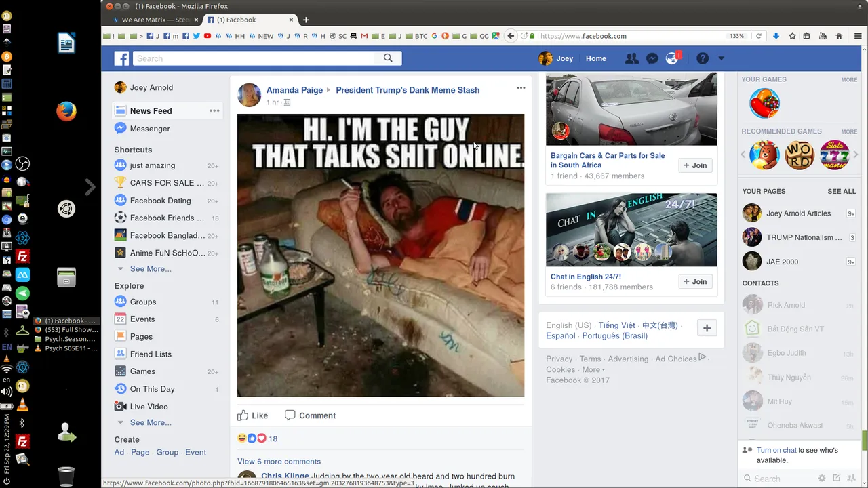Open Live Video item
Viewport: 868px width, 488px height.
[x=149, y=407]
